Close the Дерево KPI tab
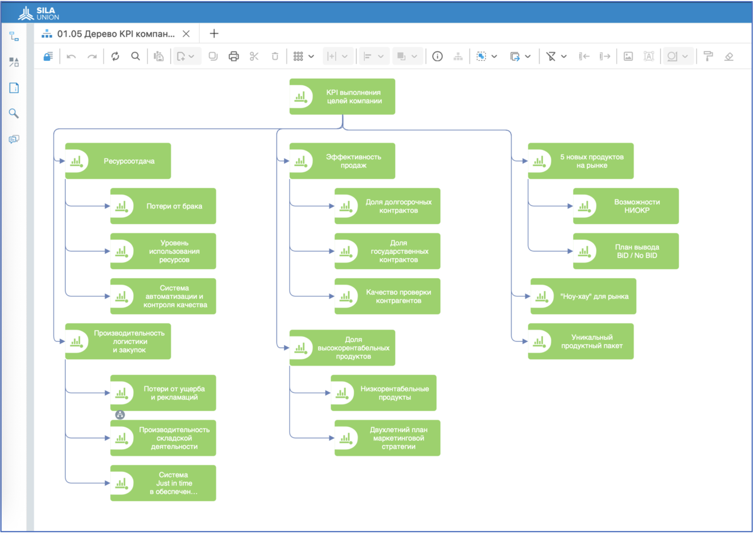756x535 pixels. [186, 34]
